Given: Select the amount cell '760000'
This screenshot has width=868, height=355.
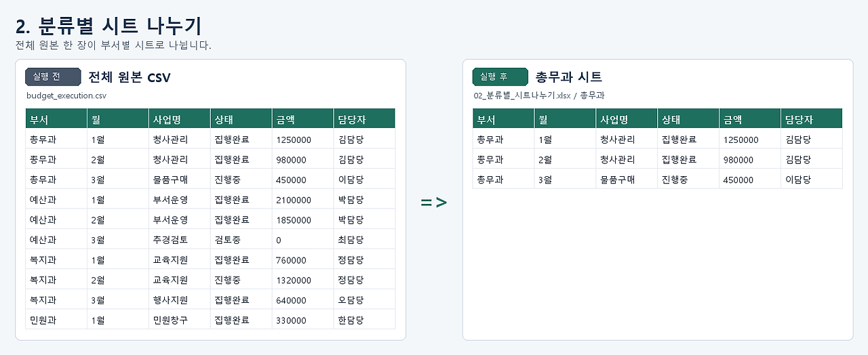Looking at the screenshot, I should click(303, 259).
